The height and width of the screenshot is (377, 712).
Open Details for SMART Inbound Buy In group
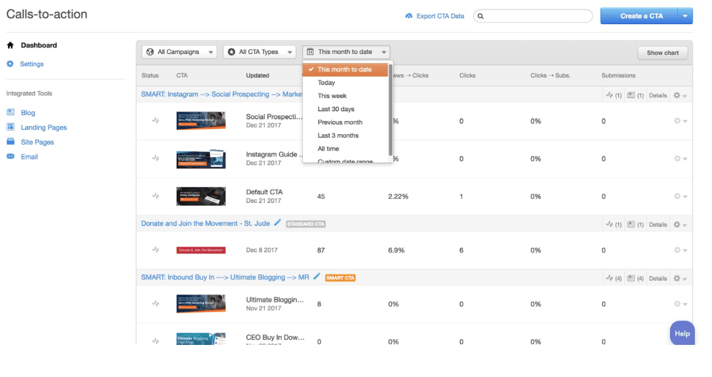[658, 278]
